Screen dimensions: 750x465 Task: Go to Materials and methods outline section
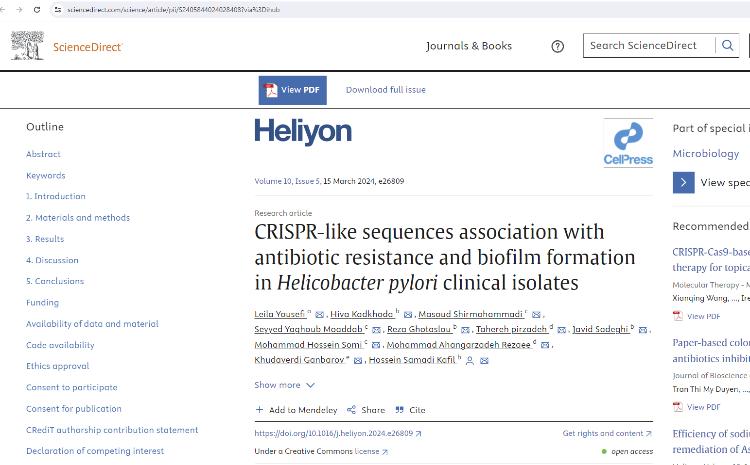[x=78, y=217]
